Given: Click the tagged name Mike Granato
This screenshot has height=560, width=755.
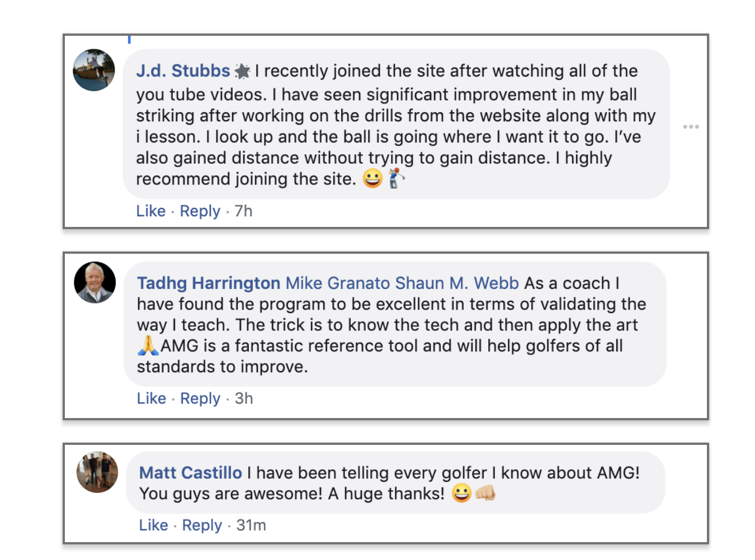Looking at the screenshot, I should [x=338, y=283].
